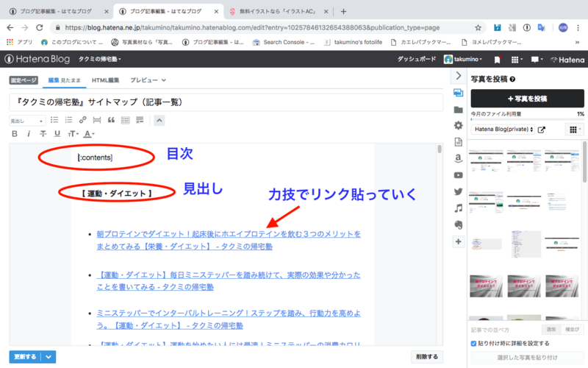Open notifications speech bubble icon

click(537, 60)
